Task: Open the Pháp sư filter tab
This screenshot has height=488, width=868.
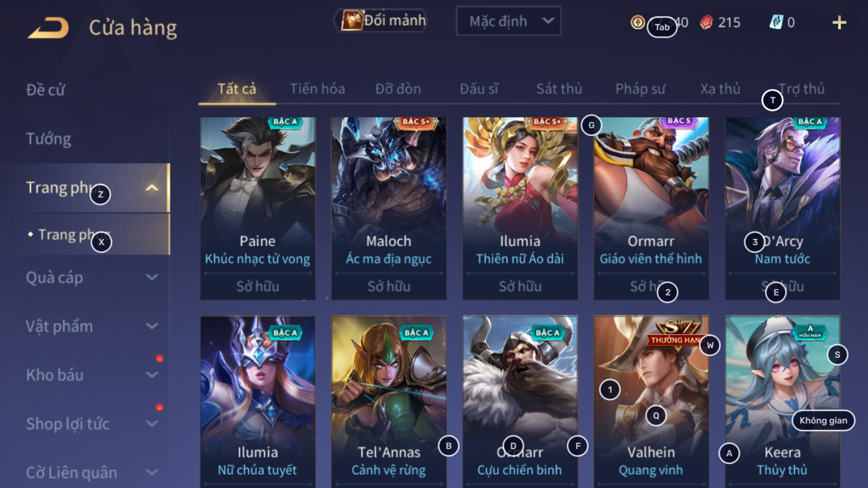Action: click(x=640, y=89)
